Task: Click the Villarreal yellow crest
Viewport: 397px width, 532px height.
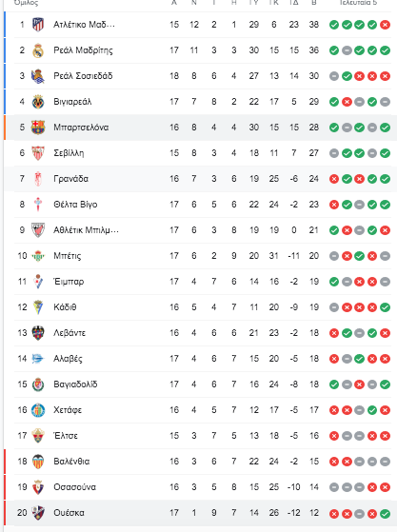Action: coord(38,102)
